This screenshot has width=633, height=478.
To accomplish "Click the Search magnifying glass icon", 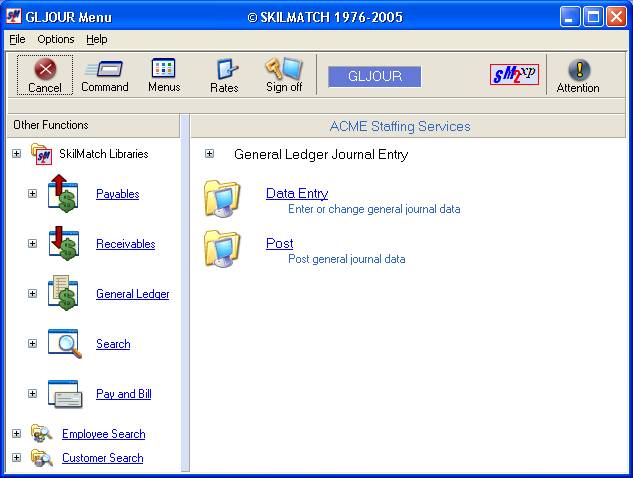I will pyautogui.click(x=65, y=343).
